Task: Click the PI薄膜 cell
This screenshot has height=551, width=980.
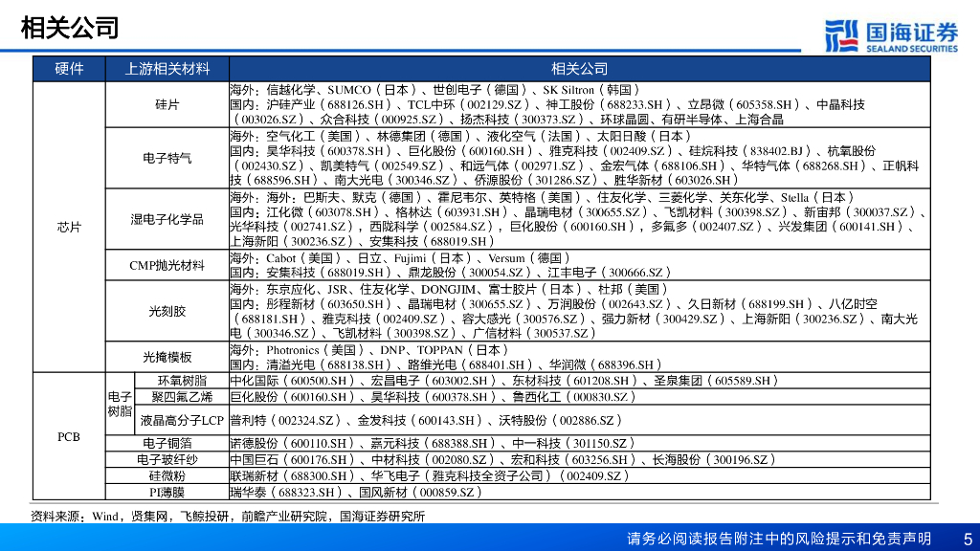Action: [x=167, y=493]
